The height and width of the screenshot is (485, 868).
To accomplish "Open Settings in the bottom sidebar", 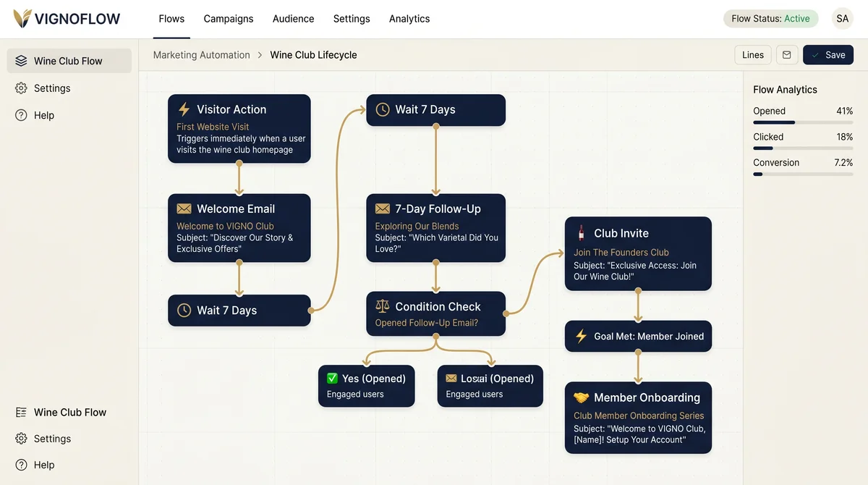I will pos(52,439).
